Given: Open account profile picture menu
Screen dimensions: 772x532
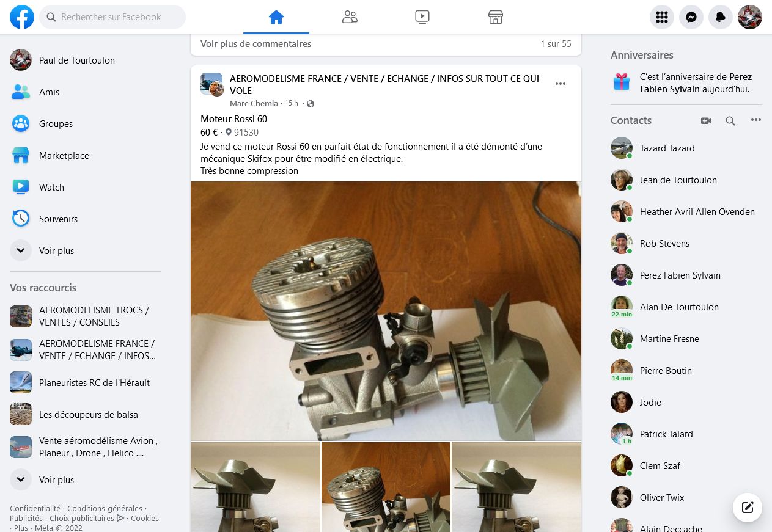Looking at the screenshot, I should point(750,17).
